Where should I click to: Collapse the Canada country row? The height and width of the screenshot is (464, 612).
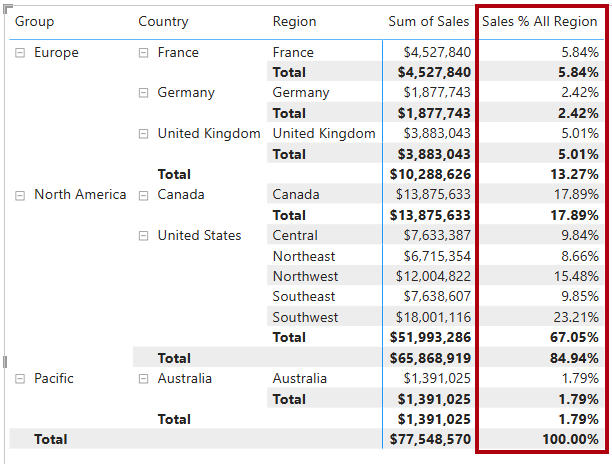click(x=144, y=195)
